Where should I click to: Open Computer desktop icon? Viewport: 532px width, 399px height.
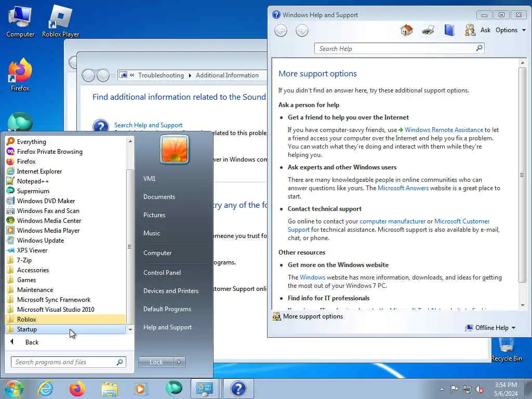pyautogui.click(x=20, y=22)
